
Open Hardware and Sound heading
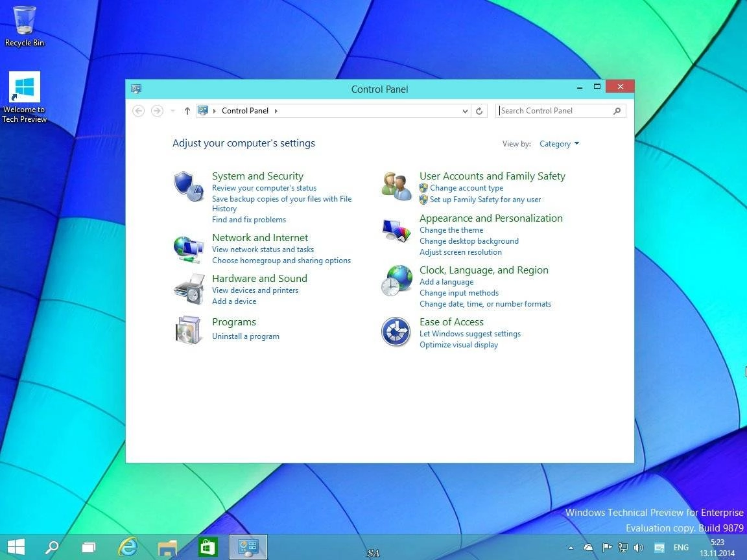tap(259, 279)
